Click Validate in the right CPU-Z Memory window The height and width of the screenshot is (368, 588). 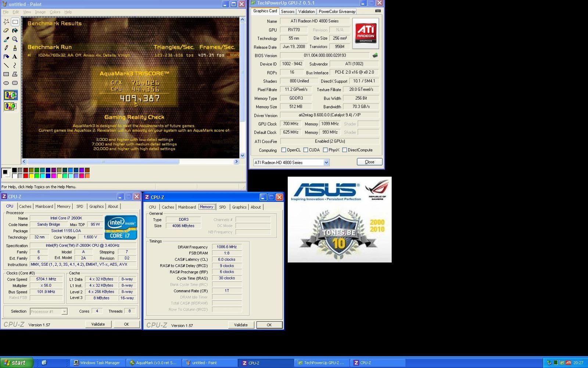241,325
